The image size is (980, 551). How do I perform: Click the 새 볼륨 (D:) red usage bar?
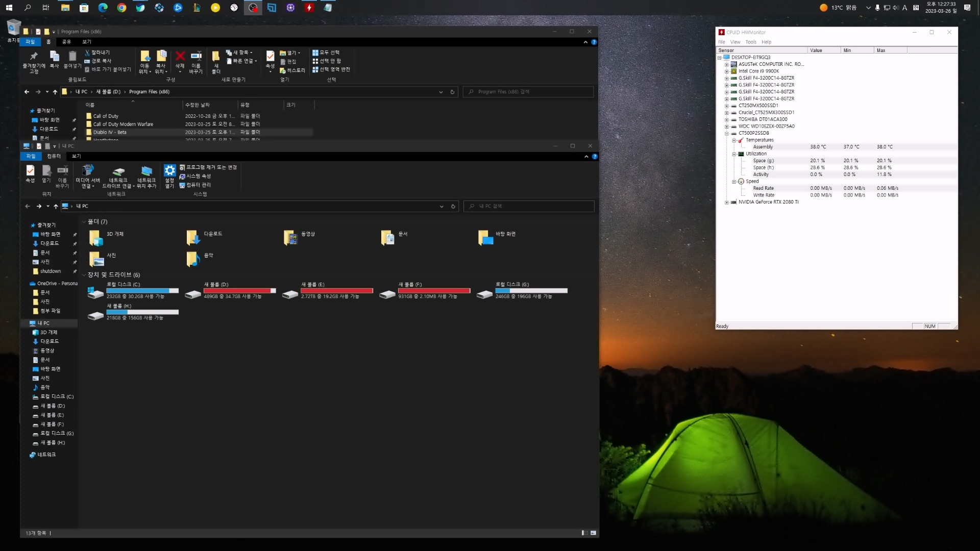(240, 290)
